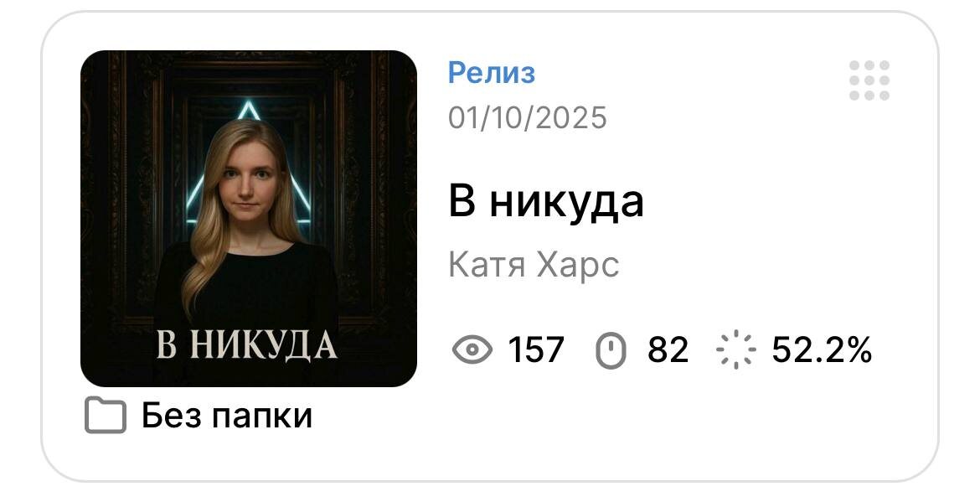Viewport: 980px width, 502px height.
Task: Click the mouse clicks icon
Action: tap(610, 350)
